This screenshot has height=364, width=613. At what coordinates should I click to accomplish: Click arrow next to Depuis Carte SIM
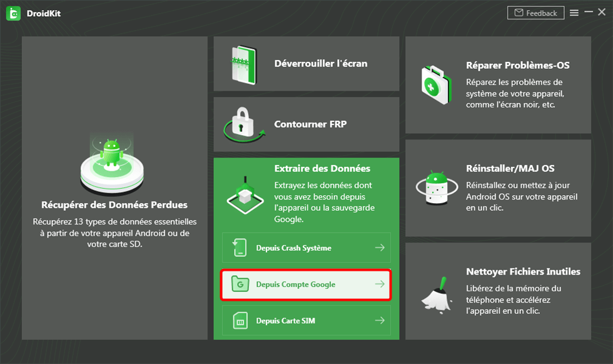tap(380, 321)
